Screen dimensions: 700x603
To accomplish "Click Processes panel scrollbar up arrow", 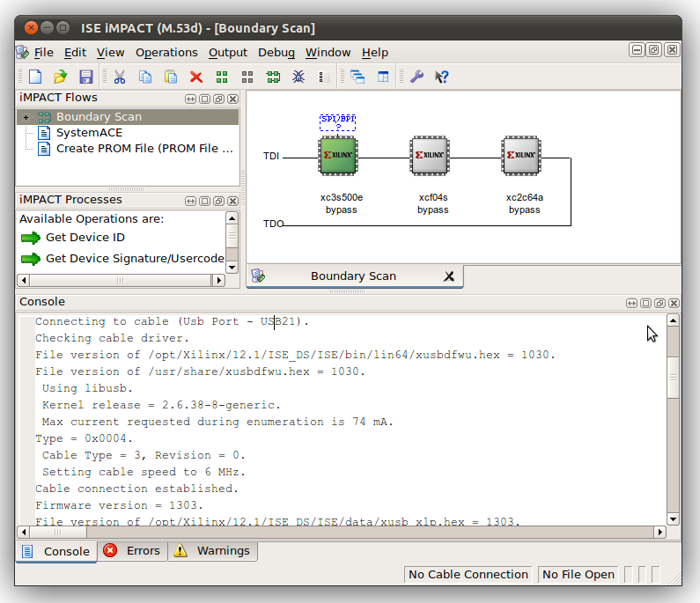I will pyautogui.click(x=232, y=218).
